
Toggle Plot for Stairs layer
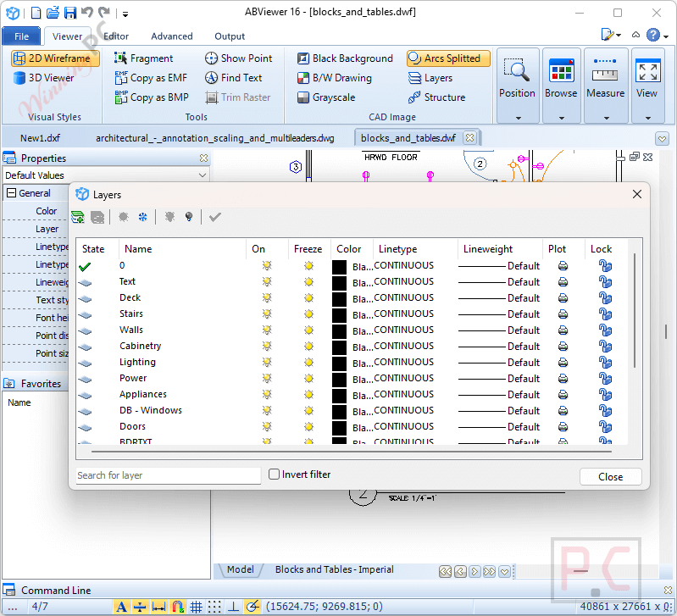[x=563, y=314]
